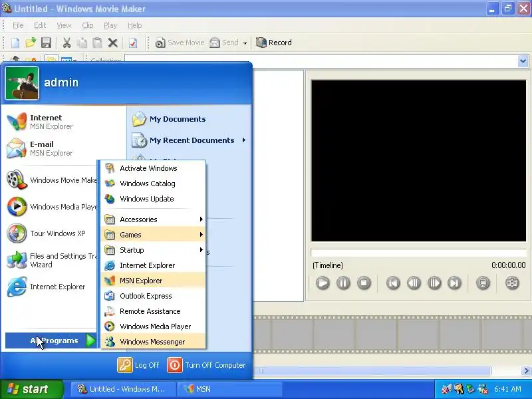Open Files and Settings Transfer Wizard

point(51,260)
